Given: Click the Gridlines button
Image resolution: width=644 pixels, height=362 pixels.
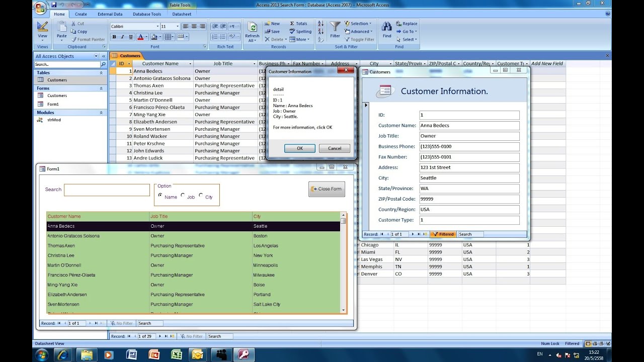Looking at the screenshot, I should pos(168,37).
